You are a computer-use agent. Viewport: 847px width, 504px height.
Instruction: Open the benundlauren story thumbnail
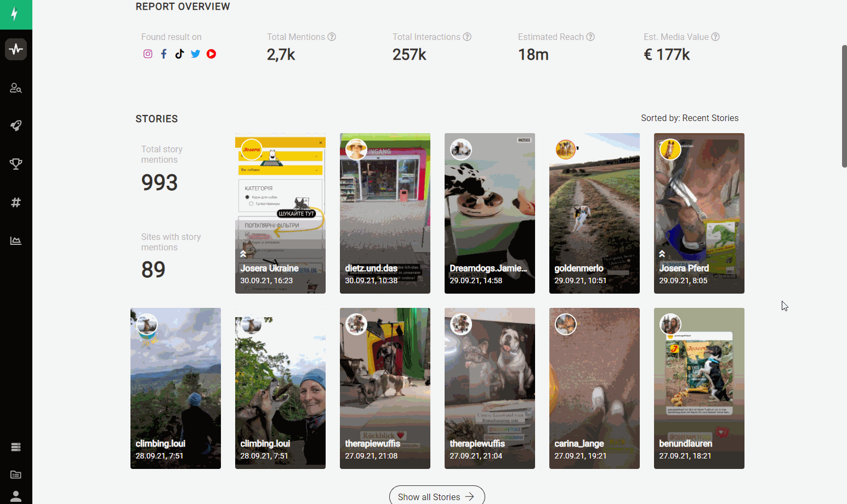pos(699,388)
